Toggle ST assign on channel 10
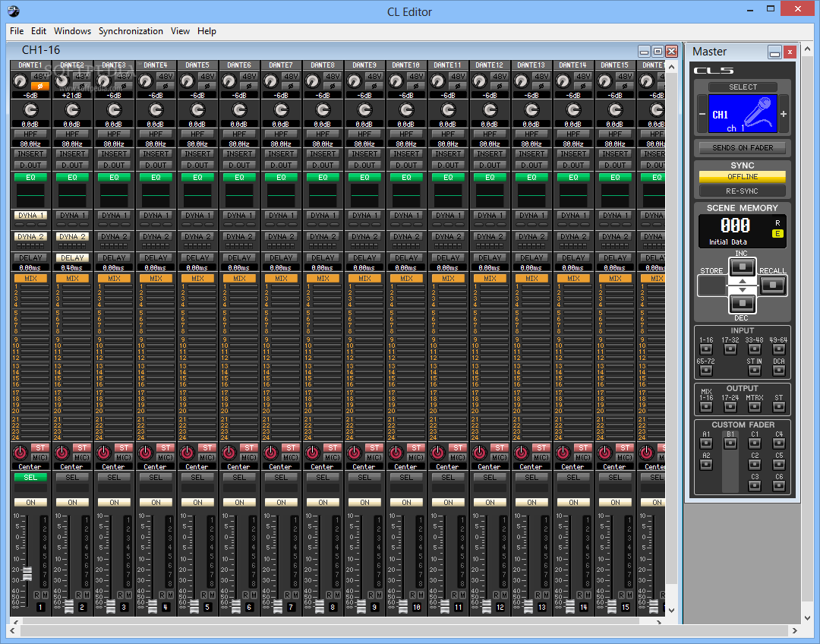Screen dimensions: 820x644 pyautogui.click(x=416, y=448)
